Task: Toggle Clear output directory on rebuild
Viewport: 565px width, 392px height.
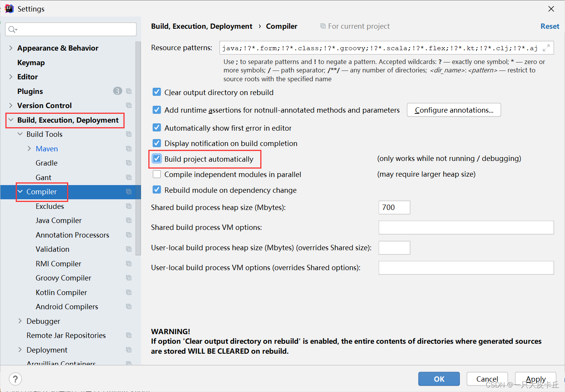Action: pos(157,92)
